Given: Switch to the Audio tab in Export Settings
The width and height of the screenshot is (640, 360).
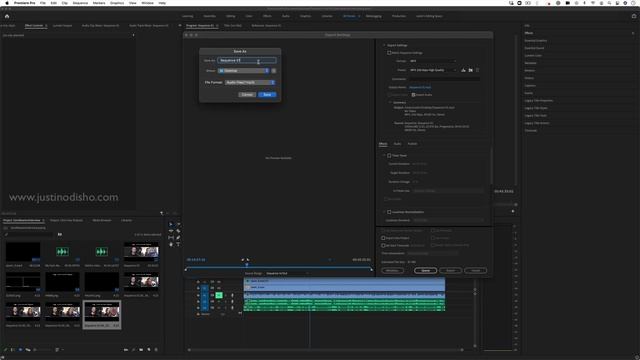Looking at the screenshot, I should pos(397,144).
